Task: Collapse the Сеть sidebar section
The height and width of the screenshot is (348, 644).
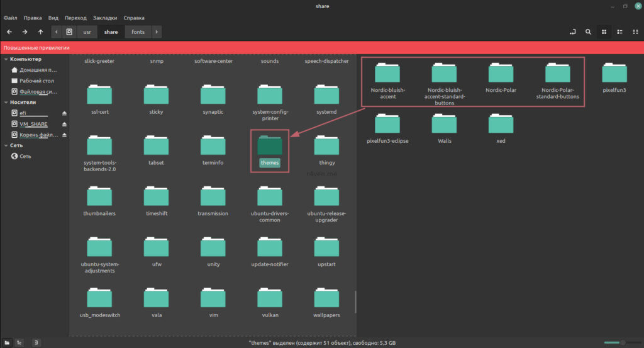Action: pyautogui.click(x=6, y=145)
